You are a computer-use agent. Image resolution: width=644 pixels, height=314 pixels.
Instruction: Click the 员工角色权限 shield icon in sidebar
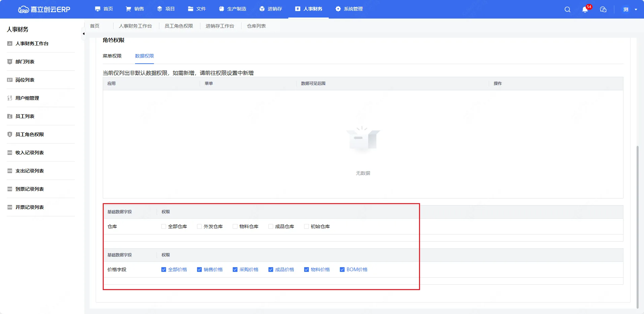10,134
